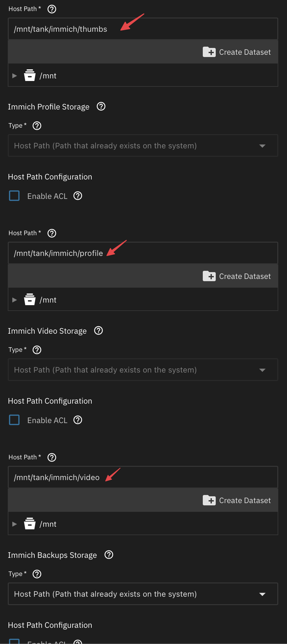Viewport: 287px width, 644px height.
Task: Open help for profile Host Path
Action: click(x=52, y=233)
